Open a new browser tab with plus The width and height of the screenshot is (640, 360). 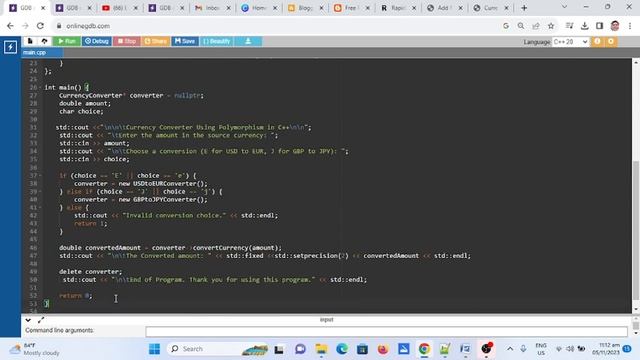pyautogui.click(x=524, y=8)
